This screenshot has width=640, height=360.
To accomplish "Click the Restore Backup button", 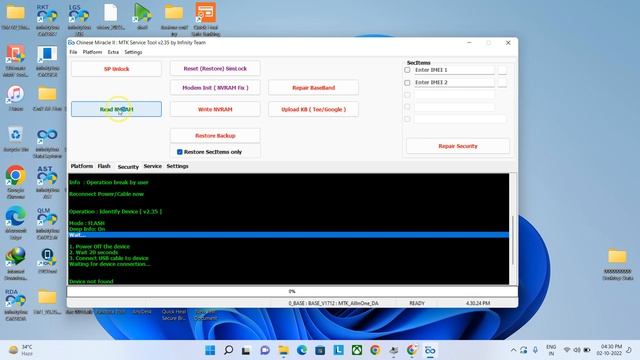I will [x=215, y=136].
